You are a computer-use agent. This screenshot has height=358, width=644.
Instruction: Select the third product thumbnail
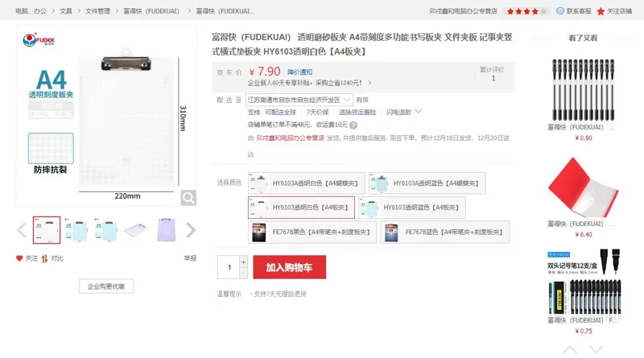(x=106, y=230)
